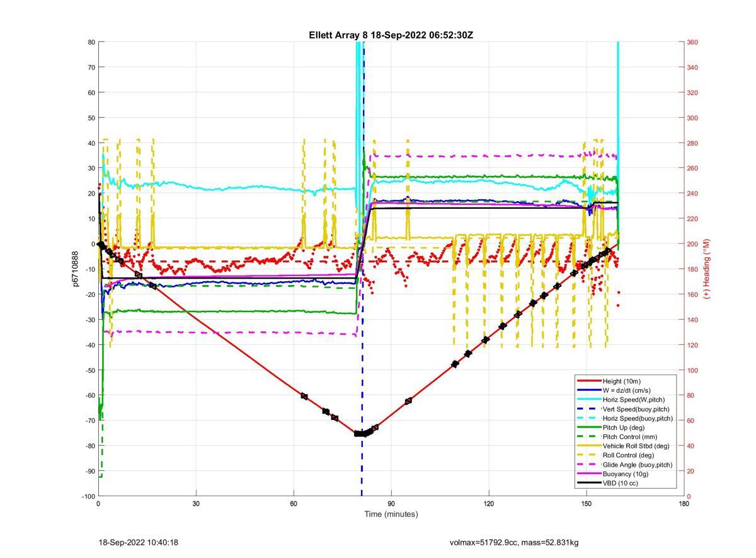Click the x-axis tick label 120
This screenshot has height=558, width=756.
(489, 504)
